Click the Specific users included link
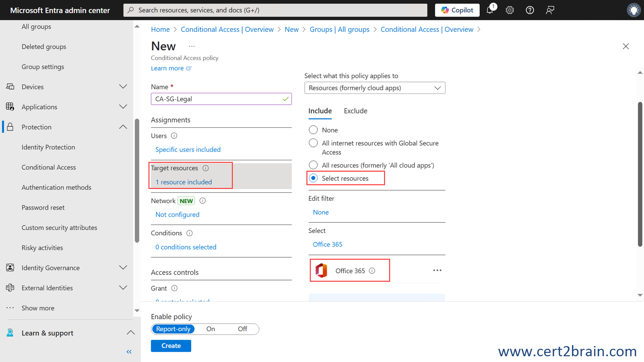644x362 pixels. tap(188, 149)
